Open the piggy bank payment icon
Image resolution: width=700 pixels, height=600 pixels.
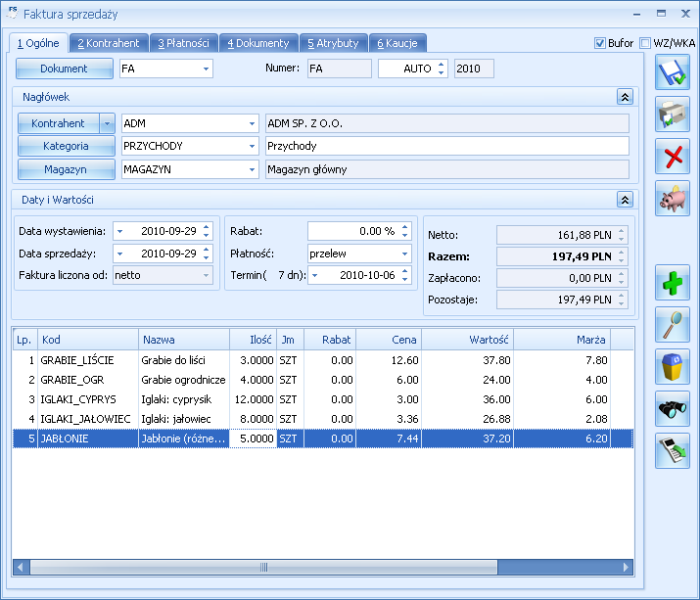click(673, 199)
